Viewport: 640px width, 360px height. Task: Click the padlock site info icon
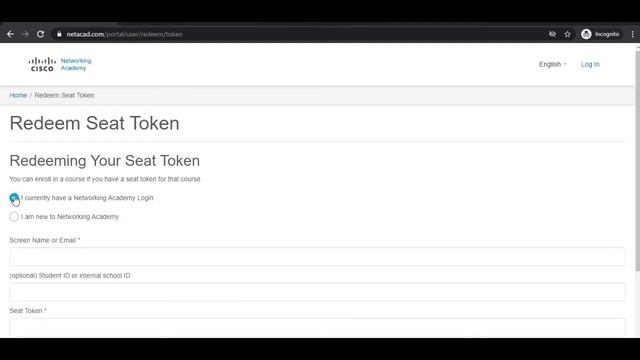click(59, 34)
